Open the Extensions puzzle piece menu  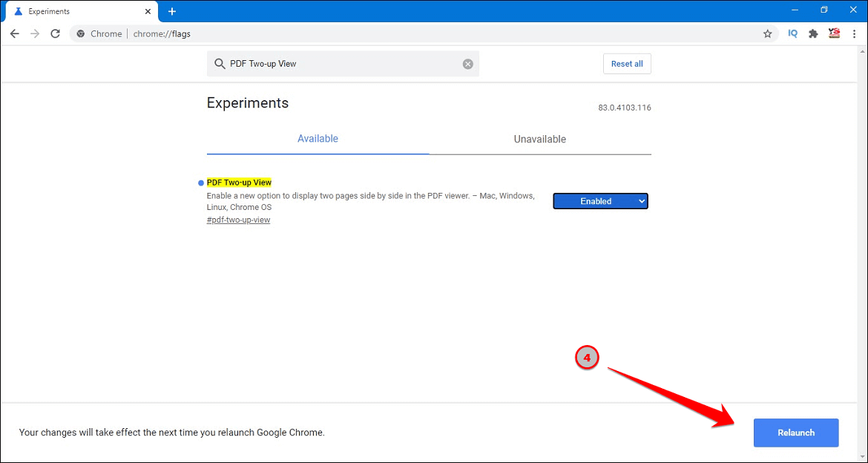(813, 34)
